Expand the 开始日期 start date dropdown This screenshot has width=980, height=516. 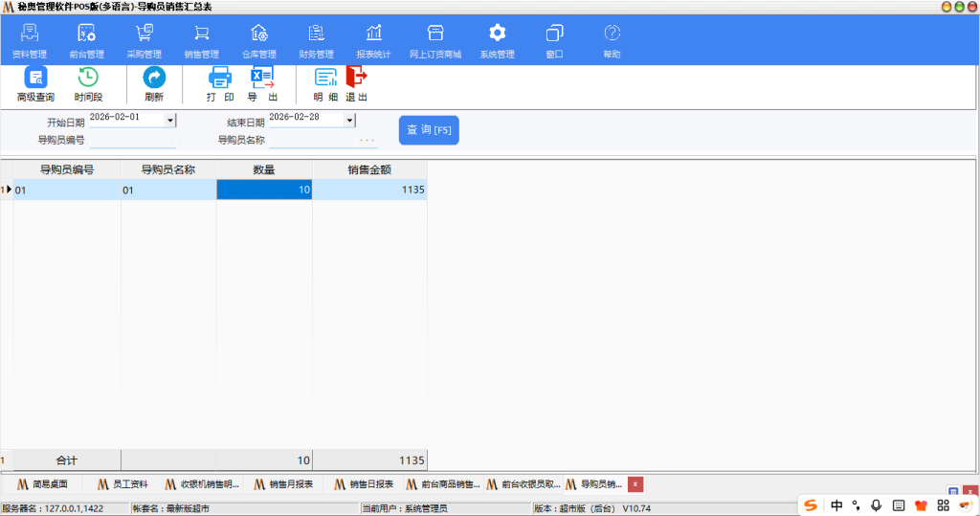pyautogui.click(x=170, y=121)
